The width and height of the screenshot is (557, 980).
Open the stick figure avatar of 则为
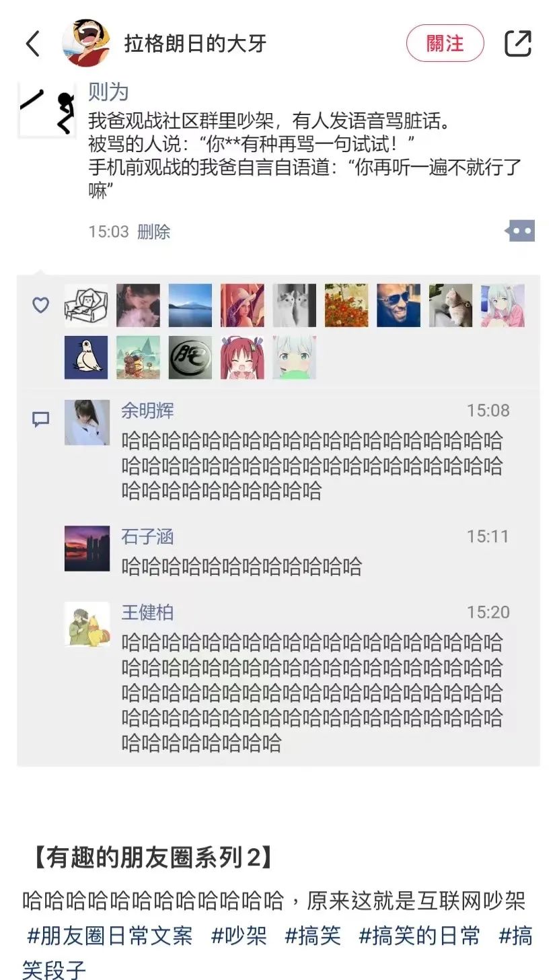pyautogui.click(x=46, y=110)
